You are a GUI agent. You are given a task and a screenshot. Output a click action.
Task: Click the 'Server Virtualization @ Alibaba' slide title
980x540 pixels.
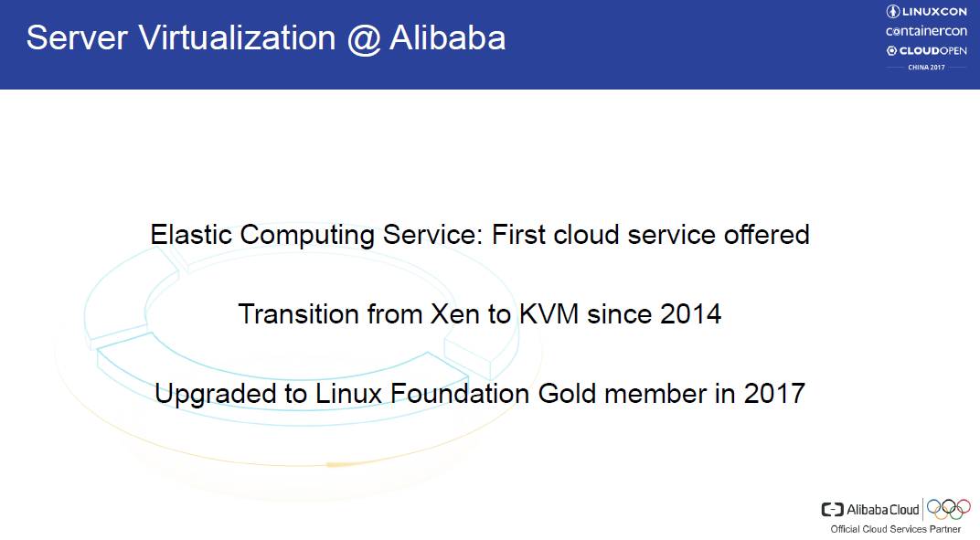(x=265, y=38)
